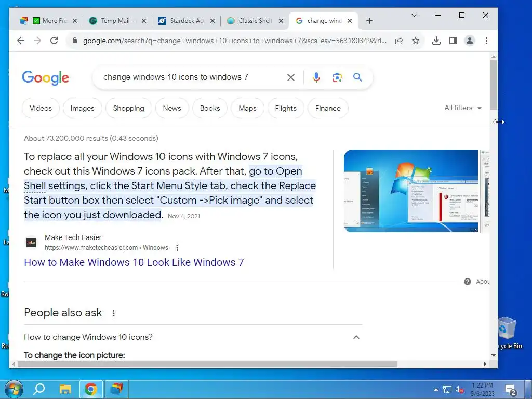Viewport: 532px width, 399px height.
Task: Open more options for Make Tech Easier result
Action: (x=177, y=248)
